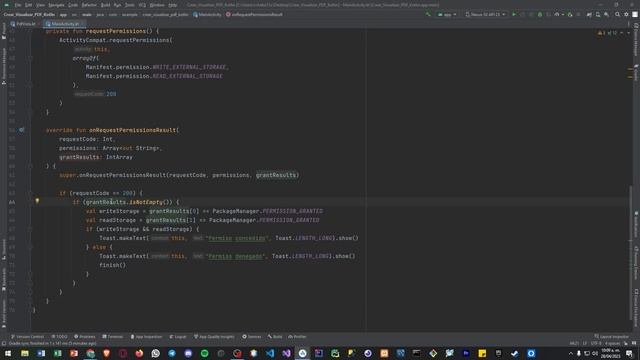
Task: Open the File menu
Action: click(18, 5)
